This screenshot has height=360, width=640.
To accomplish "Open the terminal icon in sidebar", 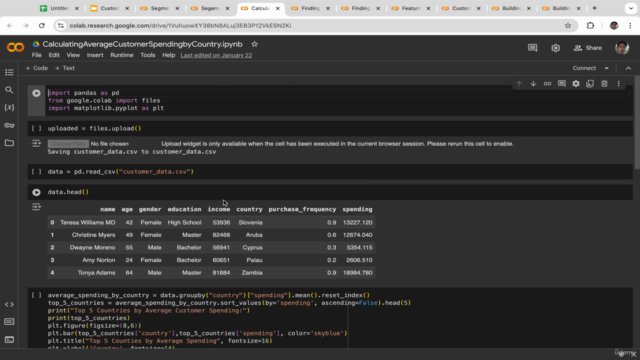I will [9, 340].
